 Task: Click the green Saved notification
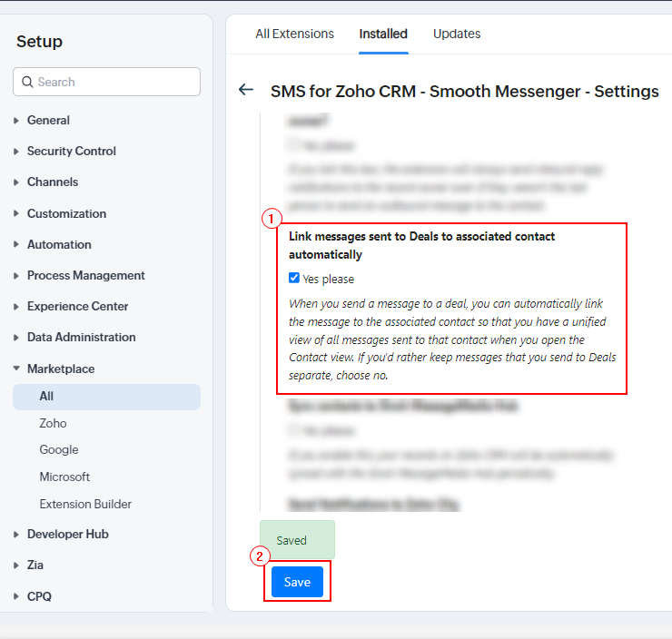tap(298, 540)
